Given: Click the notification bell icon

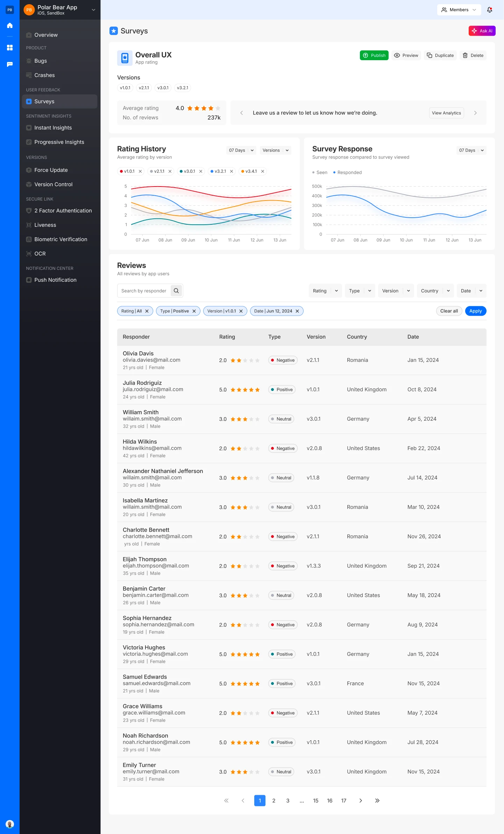Looking at the screenshot, I should pyautogui.click(x=489, y=10).
